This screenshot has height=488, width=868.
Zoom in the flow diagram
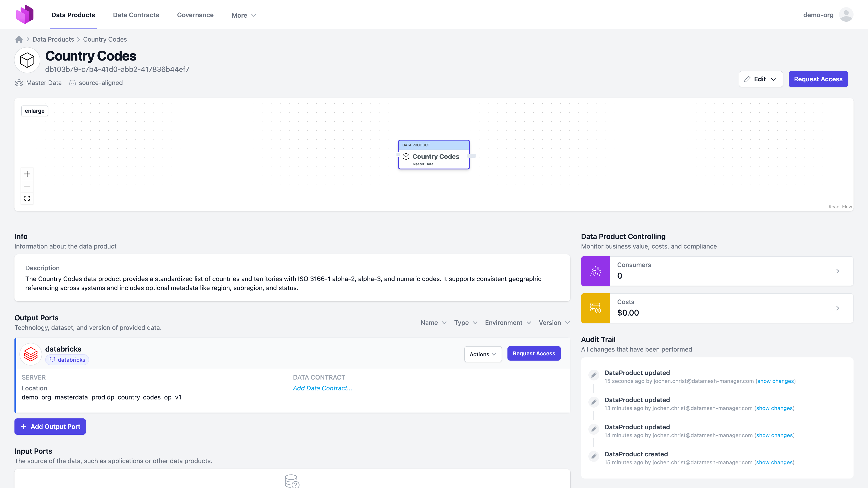27,174
